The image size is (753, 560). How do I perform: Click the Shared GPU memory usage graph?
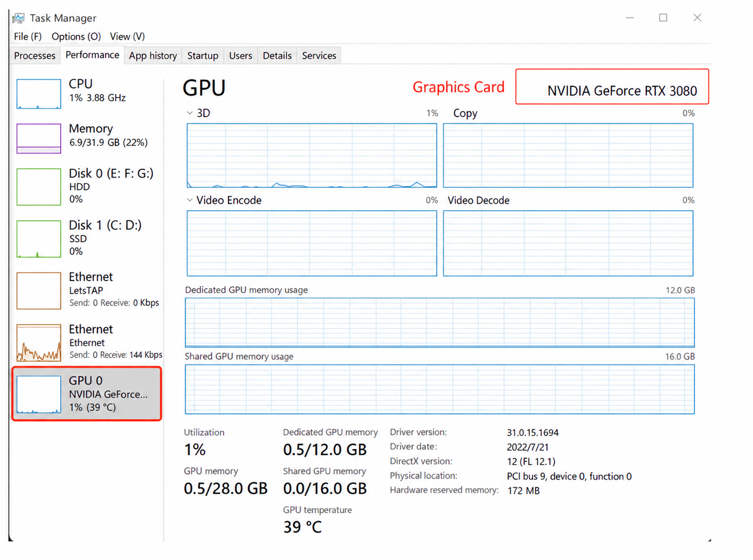coord(440,389)
